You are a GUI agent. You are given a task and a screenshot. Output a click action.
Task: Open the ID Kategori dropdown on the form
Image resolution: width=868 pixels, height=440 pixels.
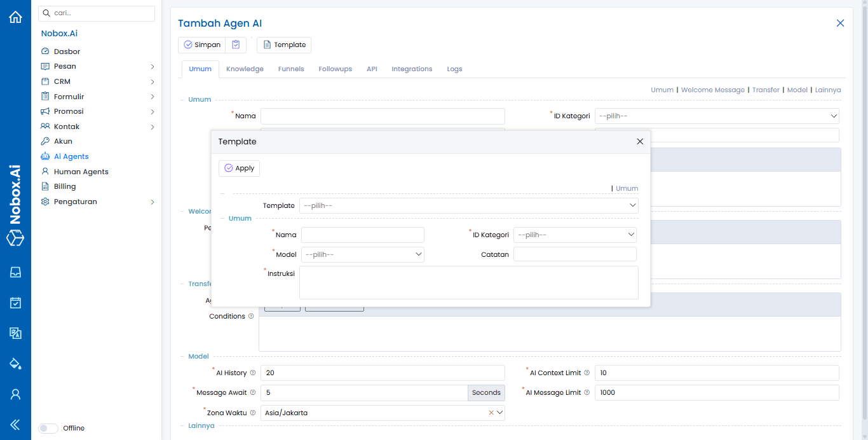point(716,116)
